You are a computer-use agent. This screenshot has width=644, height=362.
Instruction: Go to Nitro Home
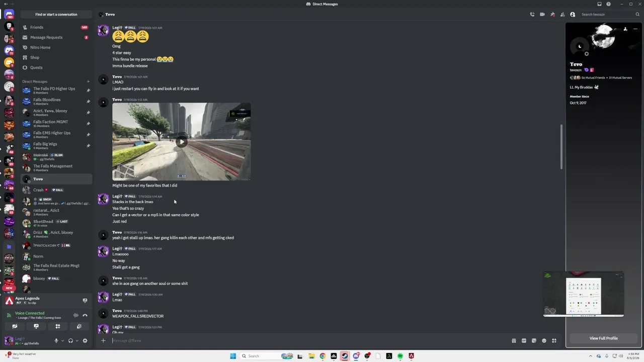tap(55, 47)
